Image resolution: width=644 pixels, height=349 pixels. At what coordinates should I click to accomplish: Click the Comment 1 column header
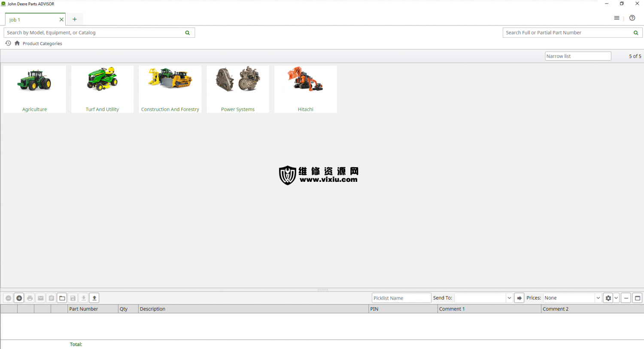pos(489,309)
